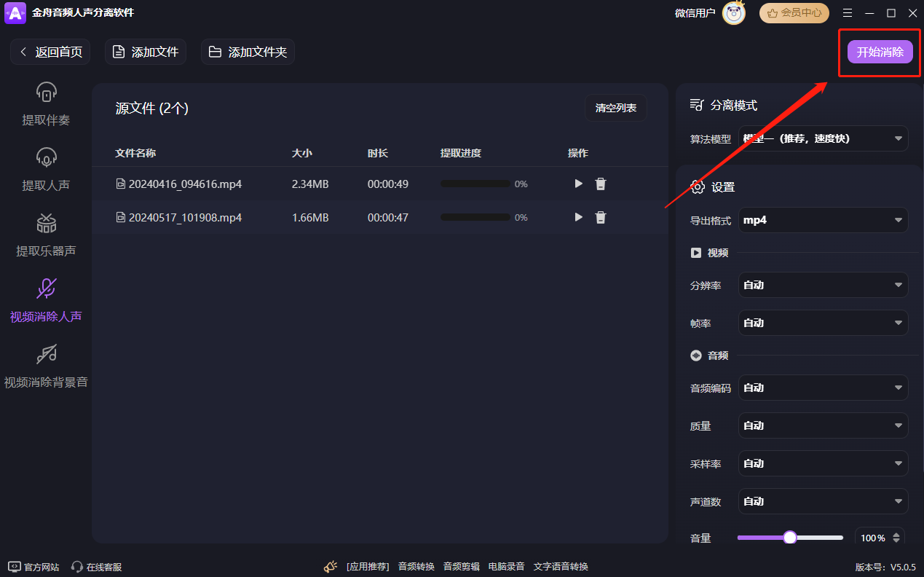Click version label 版本号：V5.0.5
The height and width of the screenshot is (577, 924).
pyautogui.click(x=885, y=567)
